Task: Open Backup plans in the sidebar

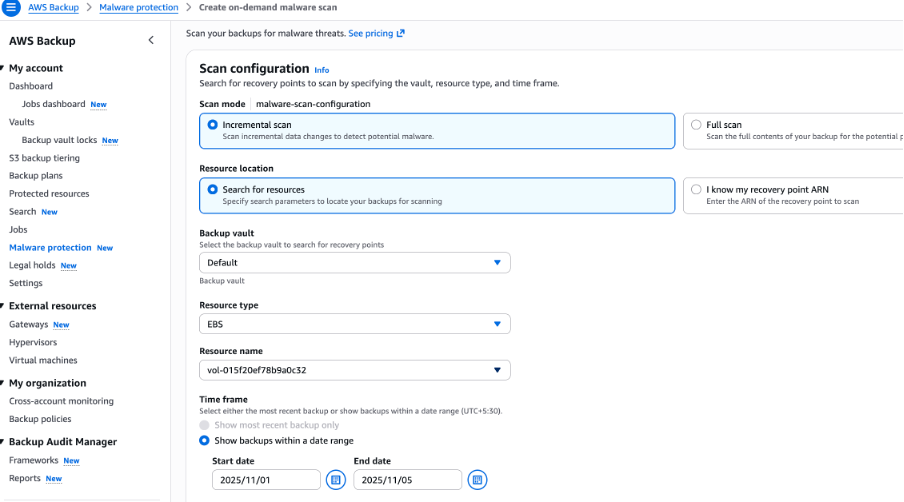Action: [x=36, y=176]
